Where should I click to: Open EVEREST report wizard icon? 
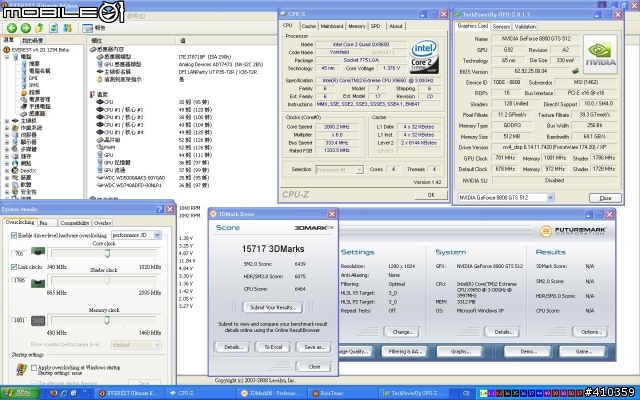pyautogui.click(x=87, y=28)
